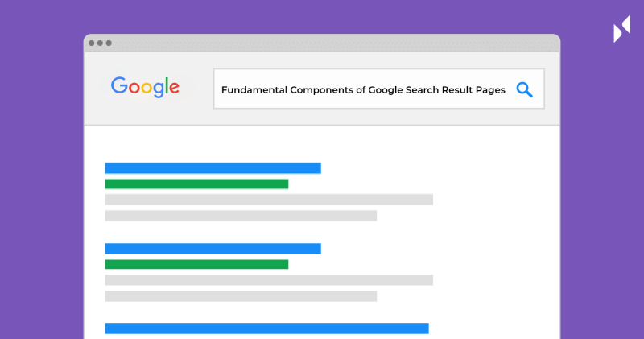Open the first blue result title bar
The height and width of the screenshot is (339, 644).
click(213, 168)
